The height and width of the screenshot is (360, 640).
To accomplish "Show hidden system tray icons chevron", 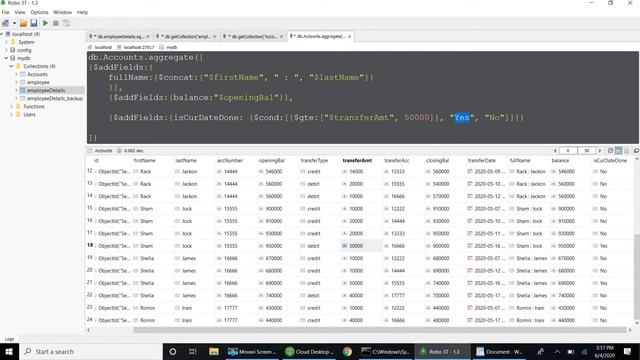I will 557,351.
